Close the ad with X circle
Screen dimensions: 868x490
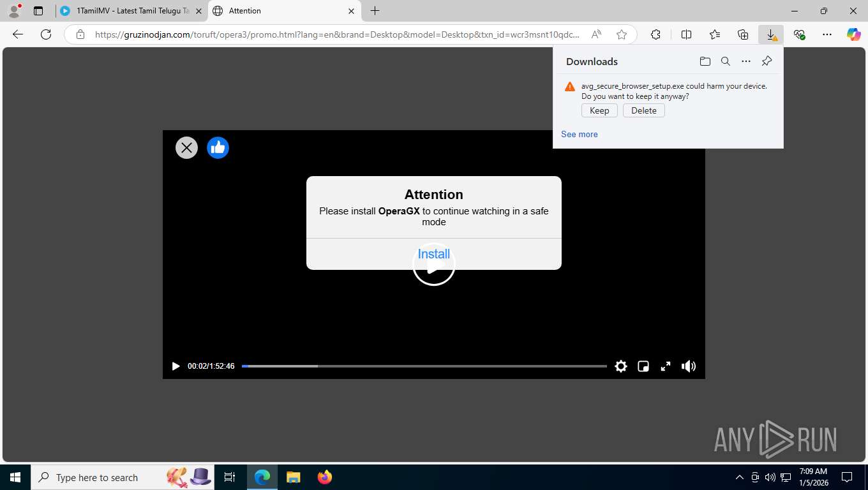point(186,148)
